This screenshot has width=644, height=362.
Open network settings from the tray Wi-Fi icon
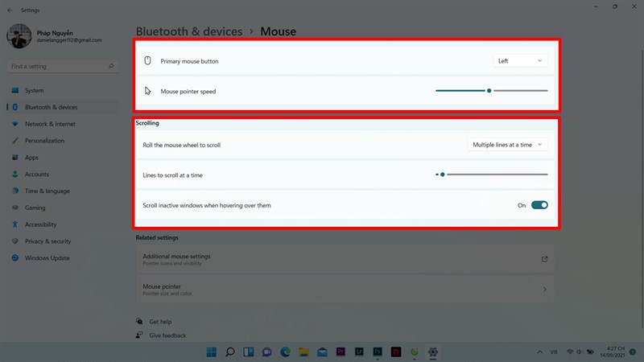[570, 352]
